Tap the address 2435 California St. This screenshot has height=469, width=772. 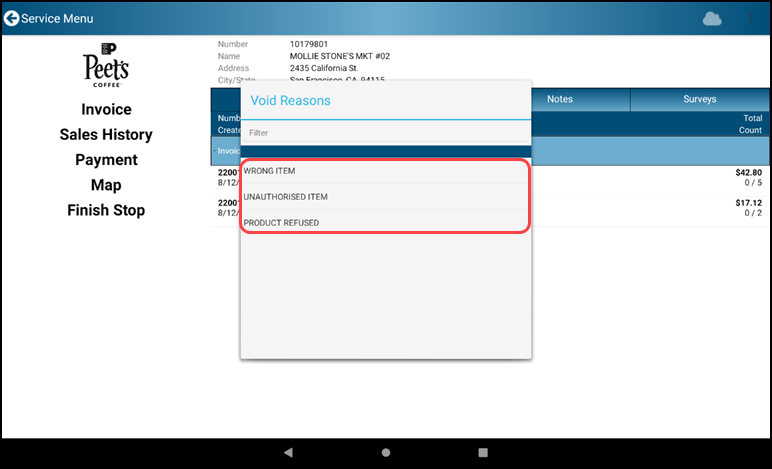[x=324, y=68]
